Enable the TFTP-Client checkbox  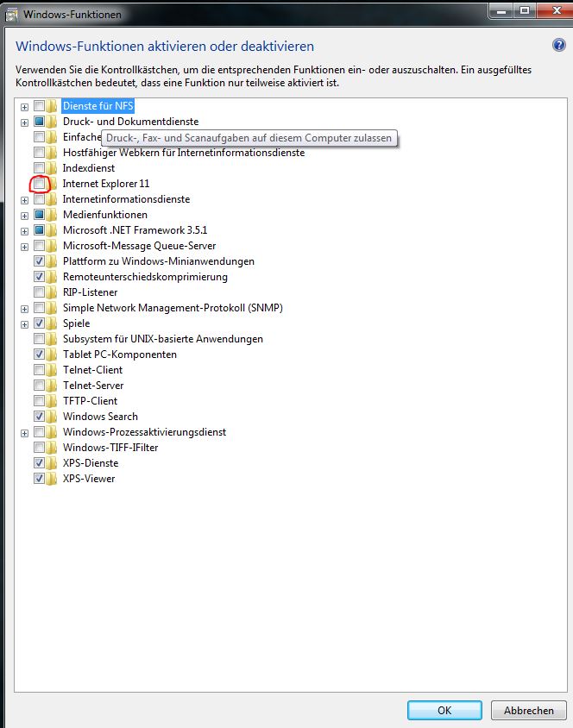(40, 401)
